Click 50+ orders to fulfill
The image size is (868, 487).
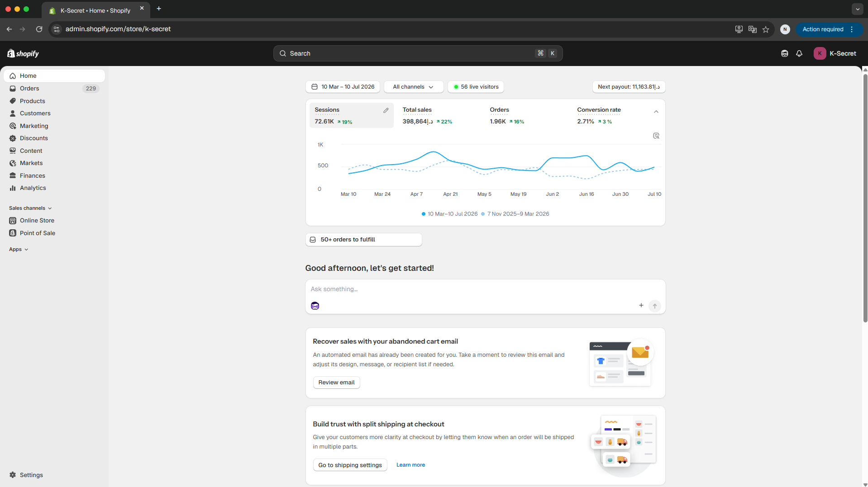coord(364,240)
